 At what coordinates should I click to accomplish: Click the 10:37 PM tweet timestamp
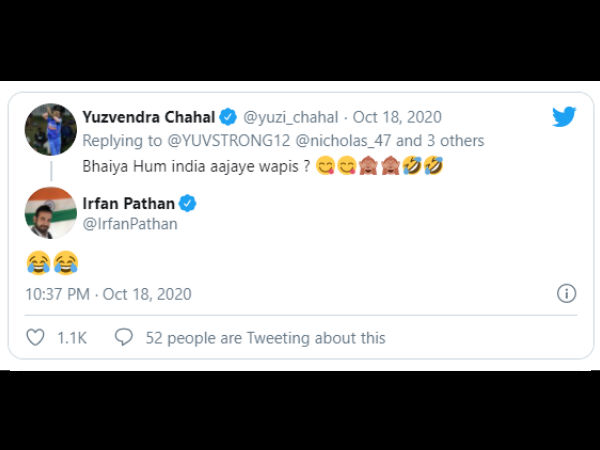pyautogui.click(x=107, y=294)
